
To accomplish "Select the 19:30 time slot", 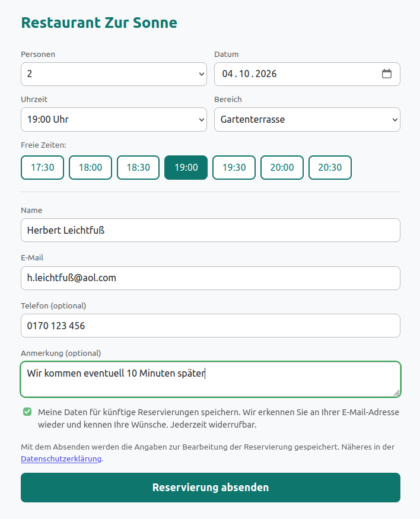I will click(x=234, y=167).
